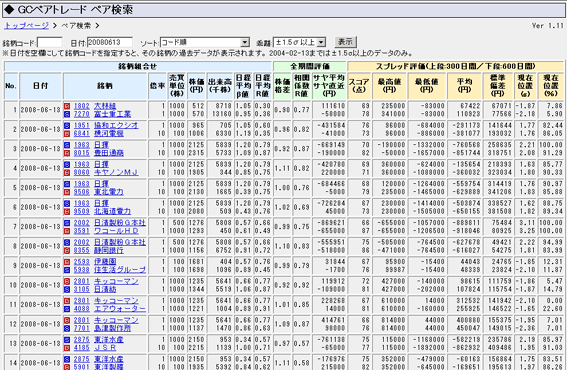Click the red marker icon beside code 8355

pos(67,250)
